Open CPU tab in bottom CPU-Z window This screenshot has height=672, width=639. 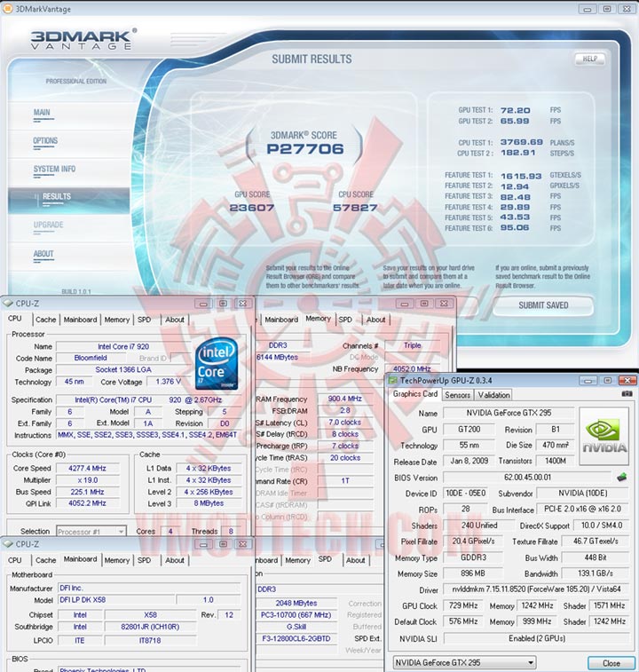[x=15, y=560]
